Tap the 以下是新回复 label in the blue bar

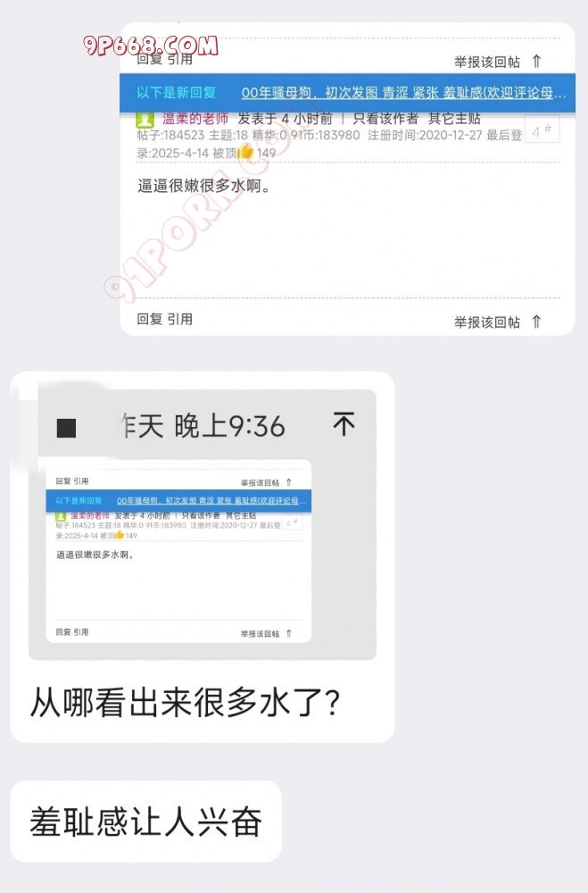pos(176,93)
